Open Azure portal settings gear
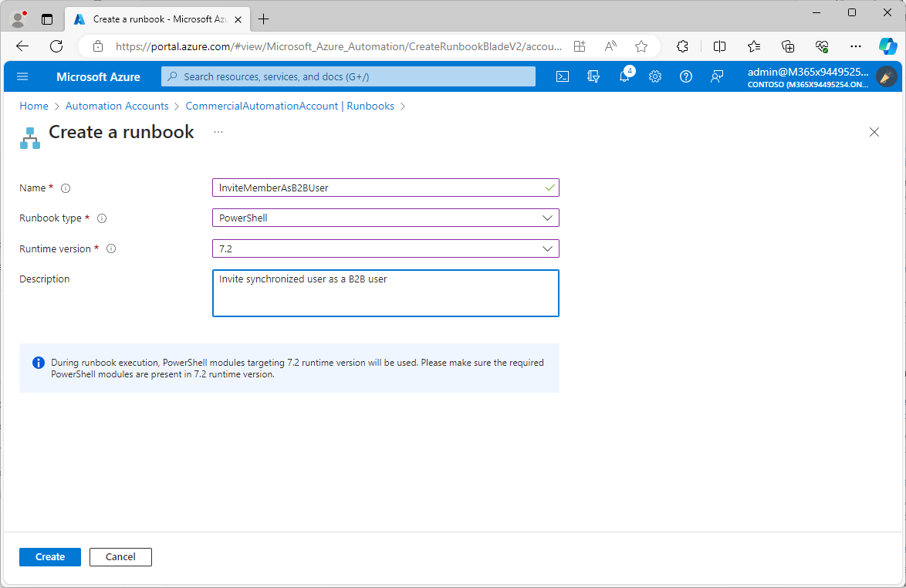 [655, 76]
